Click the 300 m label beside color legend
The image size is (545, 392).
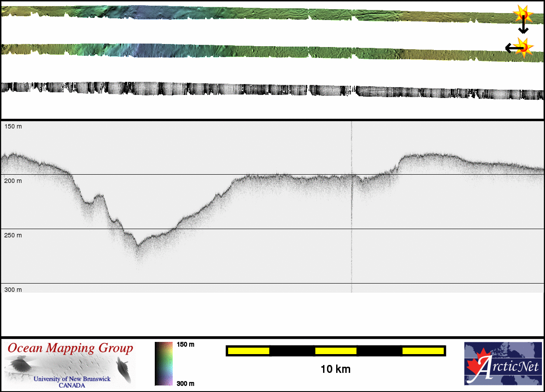point(185,383)
